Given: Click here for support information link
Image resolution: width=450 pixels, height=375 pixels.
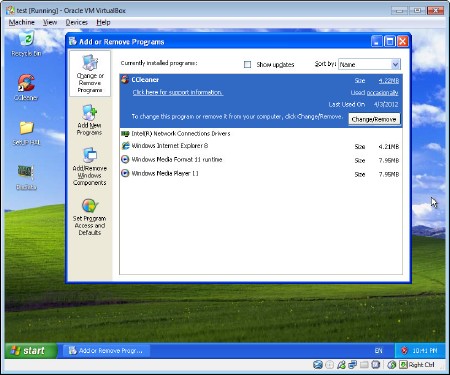Looking at the screenshot, I should [x=178, y=92].
